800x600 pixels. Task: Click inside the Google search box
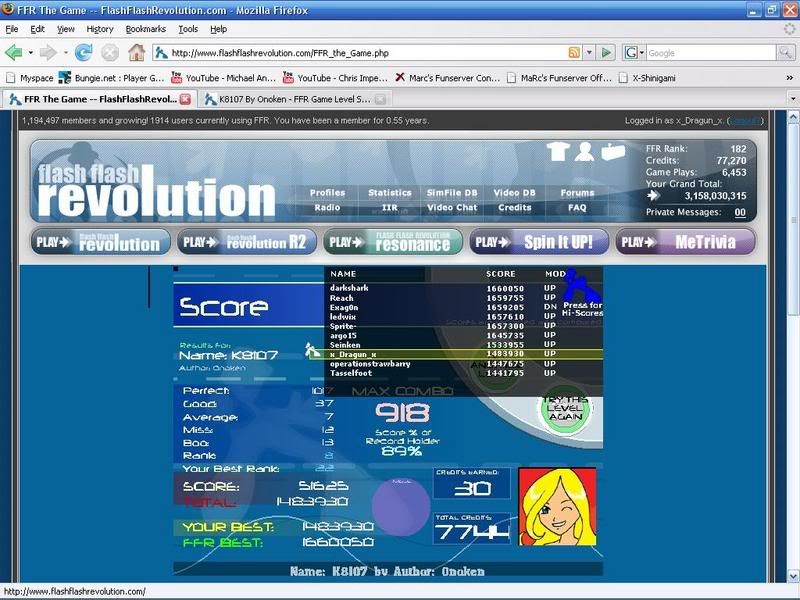point(705,52)
